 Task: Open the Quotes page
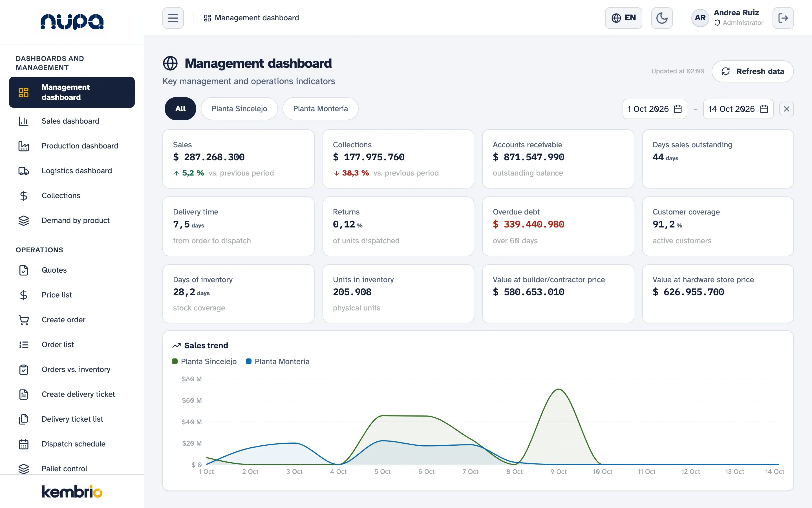(72, 270)
